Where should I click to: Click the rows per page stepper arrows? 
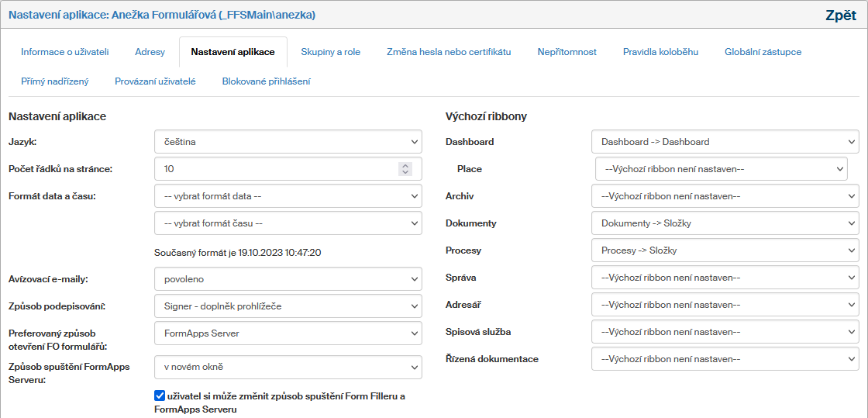click(x=405, y=169)
